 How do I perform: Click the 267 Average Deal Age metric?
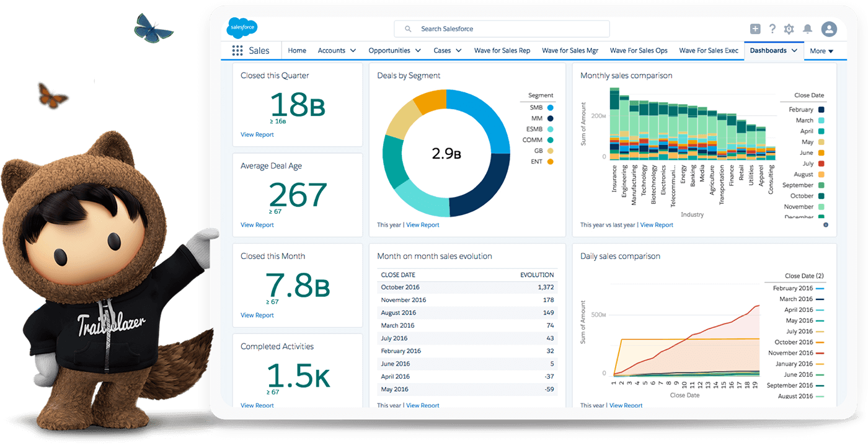(298, 195)
